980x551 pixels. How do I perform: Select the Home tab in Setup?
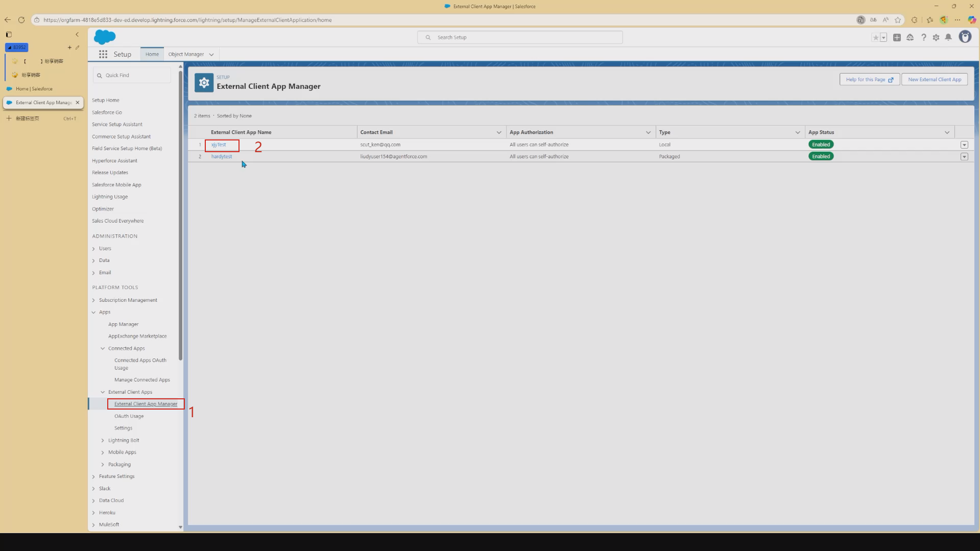pos(152,54)
